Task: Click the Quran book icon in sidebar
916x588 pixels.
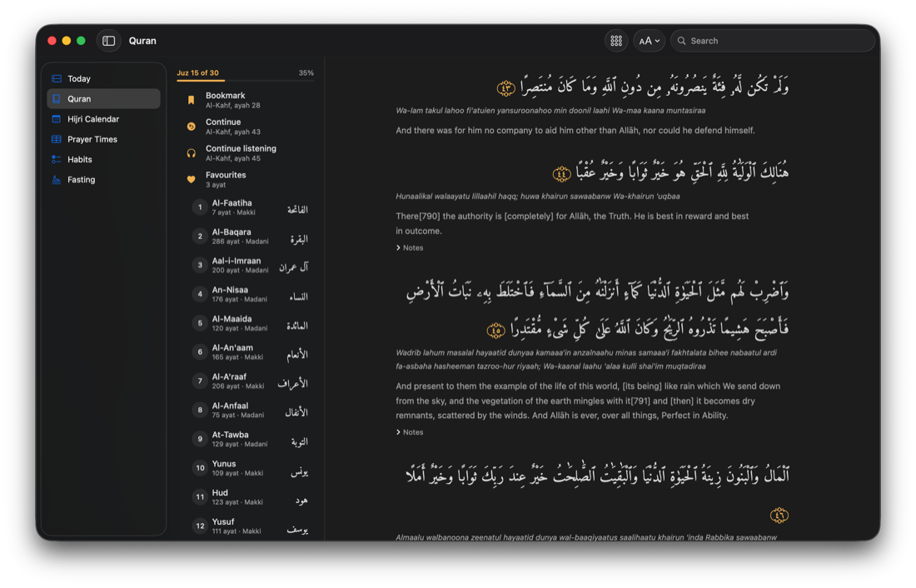Action: point(57,99)
